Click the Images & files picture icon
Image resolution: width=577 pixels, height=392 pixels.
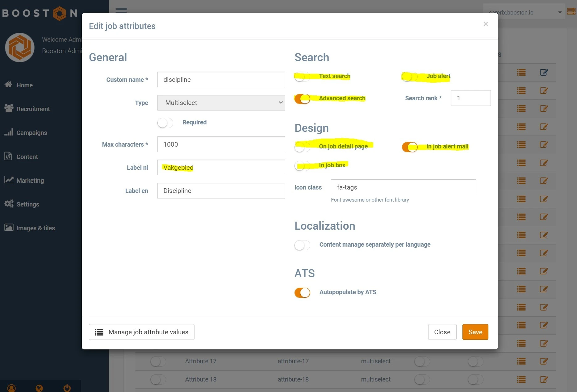[9, 228]
